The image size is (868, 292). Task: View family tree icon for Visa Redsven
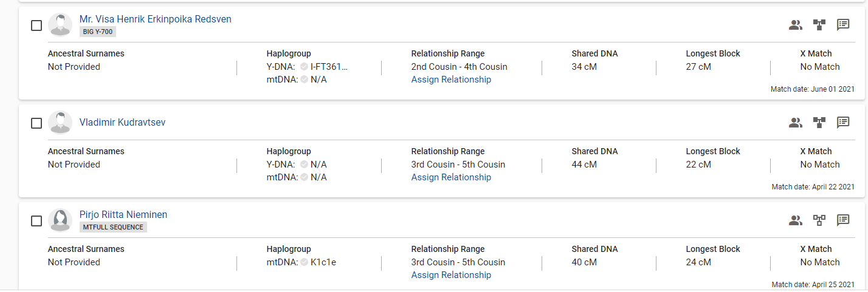[819, 25]
